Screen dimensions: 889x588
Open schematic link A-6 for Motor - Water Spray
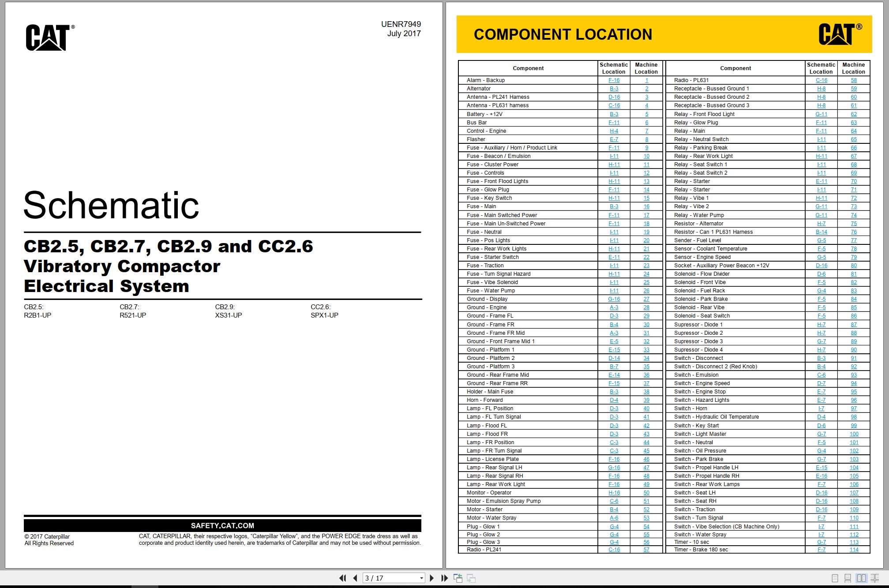click(614, 518)
